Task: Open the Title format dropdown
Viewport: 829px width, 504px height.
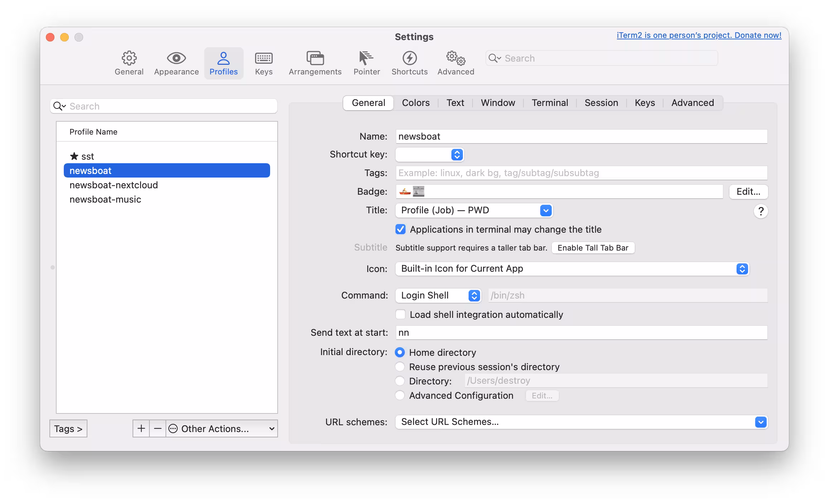Action: click(545, 210)
